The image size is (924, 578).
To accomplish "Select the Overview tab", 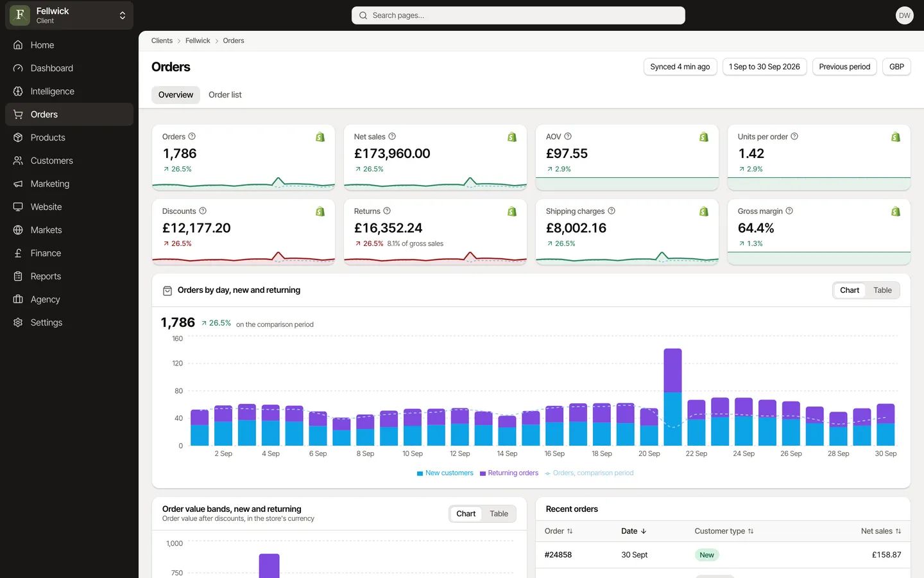I will [x=176, y=94].
